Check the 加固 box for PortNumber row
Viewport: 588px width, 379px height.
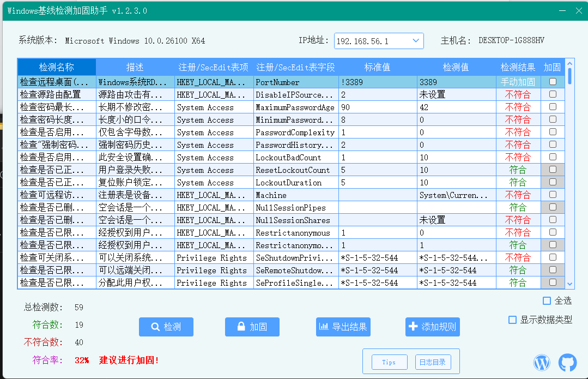(553, 82)
